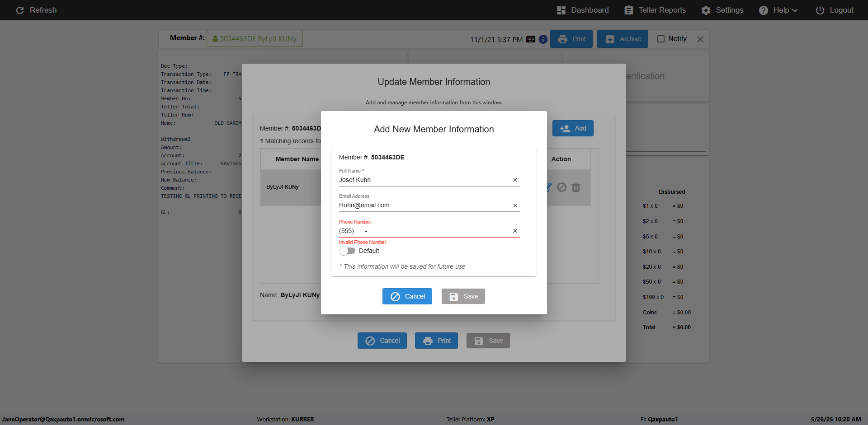Click the Member Name column header

(297, 159)
